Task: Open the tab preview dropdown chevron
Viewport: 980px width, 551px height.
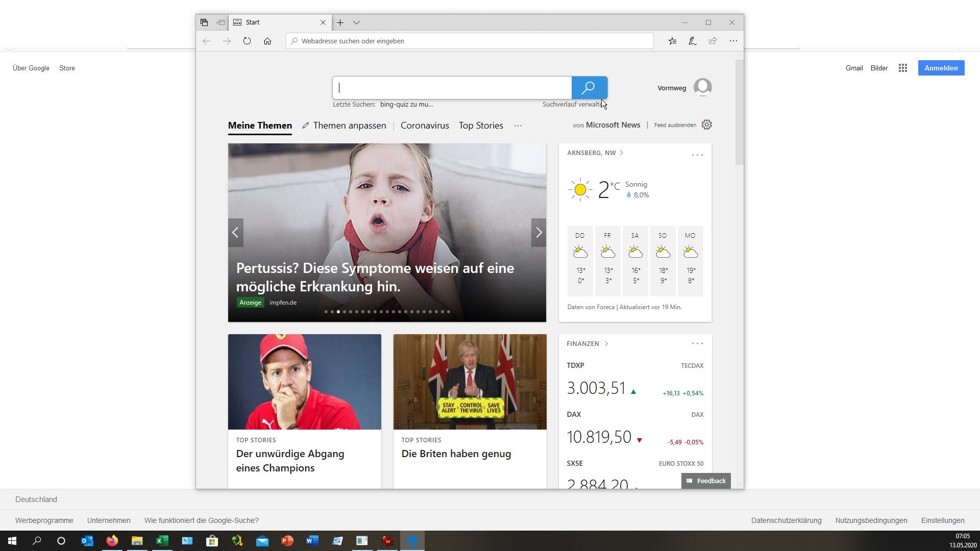Action: click(x=356, y=22)
